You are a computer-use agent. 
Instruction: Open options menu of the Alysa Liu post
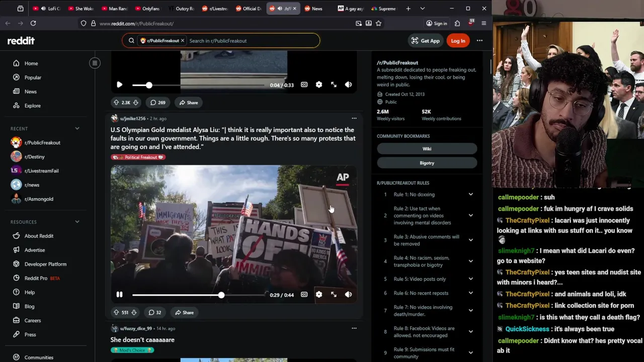354,119
